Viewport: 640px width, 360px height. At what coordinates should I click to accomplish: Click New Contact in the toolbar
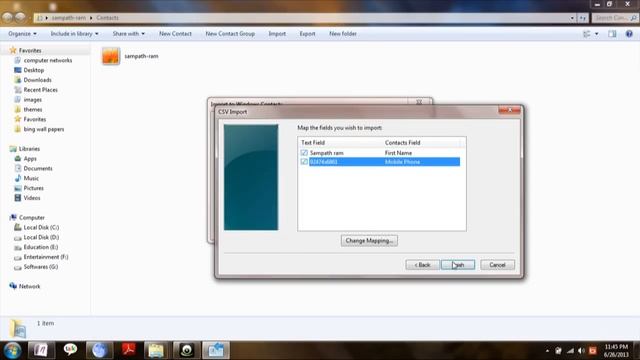pyautogui.click(x=175, y=33)
